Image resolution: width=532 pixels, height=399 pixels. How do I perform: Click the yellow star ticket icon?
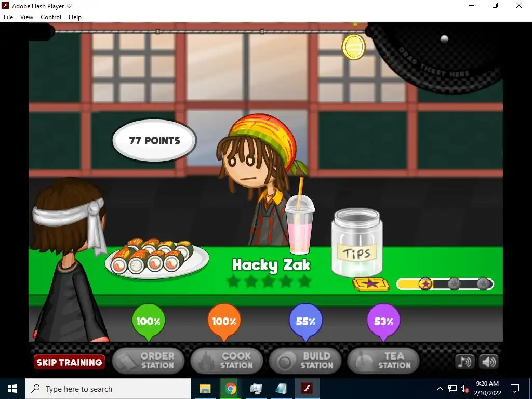371,284
